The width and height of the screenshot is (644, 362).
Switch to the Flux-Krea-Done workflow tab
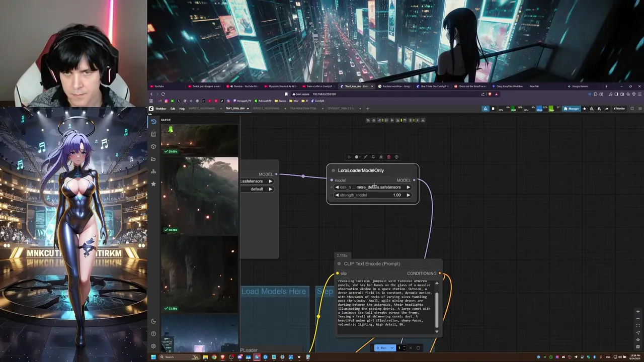(303, 109)
